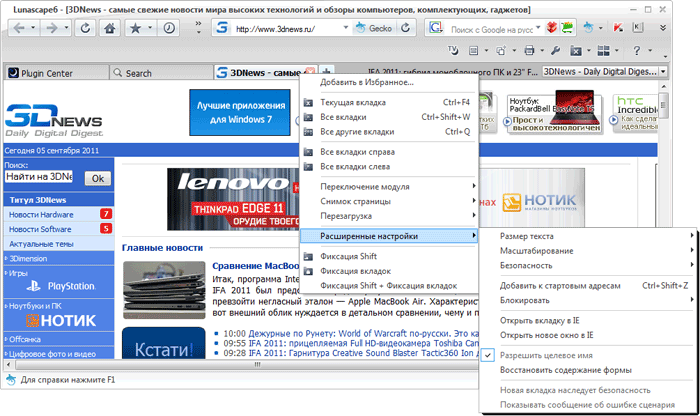
Task: Select the 3DNews tab
Action: point(265,72)
